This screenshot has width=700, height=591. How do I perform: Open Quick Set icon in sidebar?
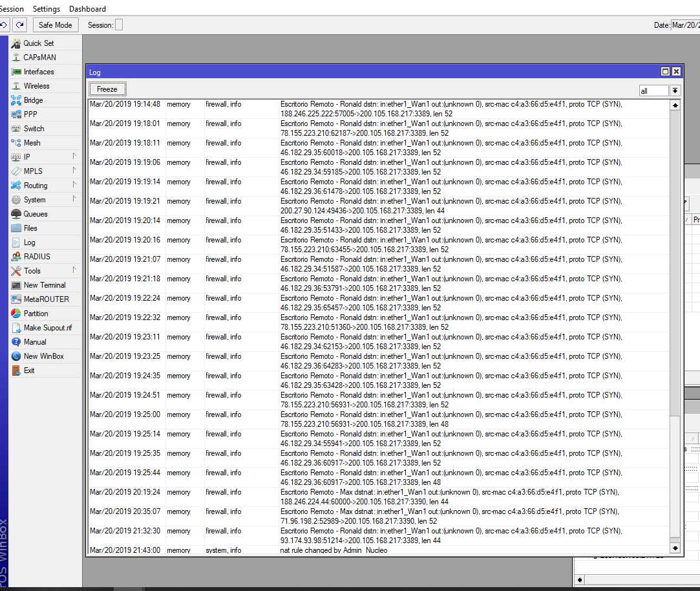pos(16,43)
